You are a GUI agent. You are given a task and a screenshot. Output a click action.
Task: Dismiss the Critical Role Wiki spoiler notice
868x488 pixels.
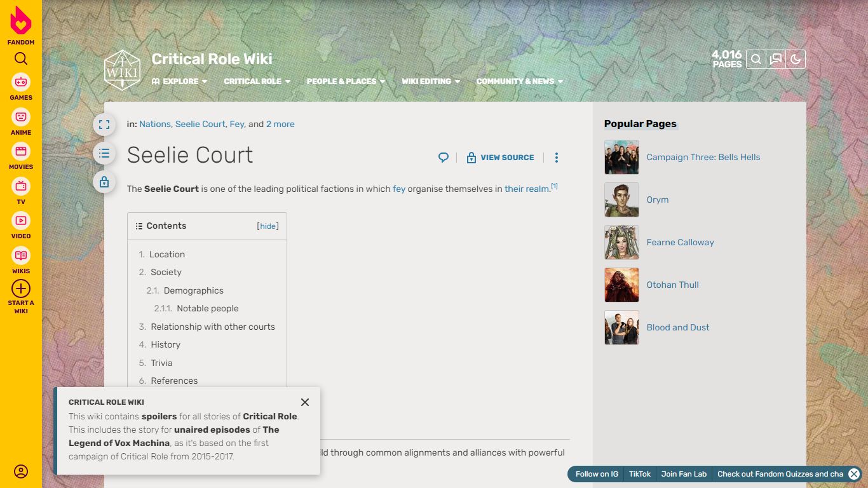pos(305,402)
